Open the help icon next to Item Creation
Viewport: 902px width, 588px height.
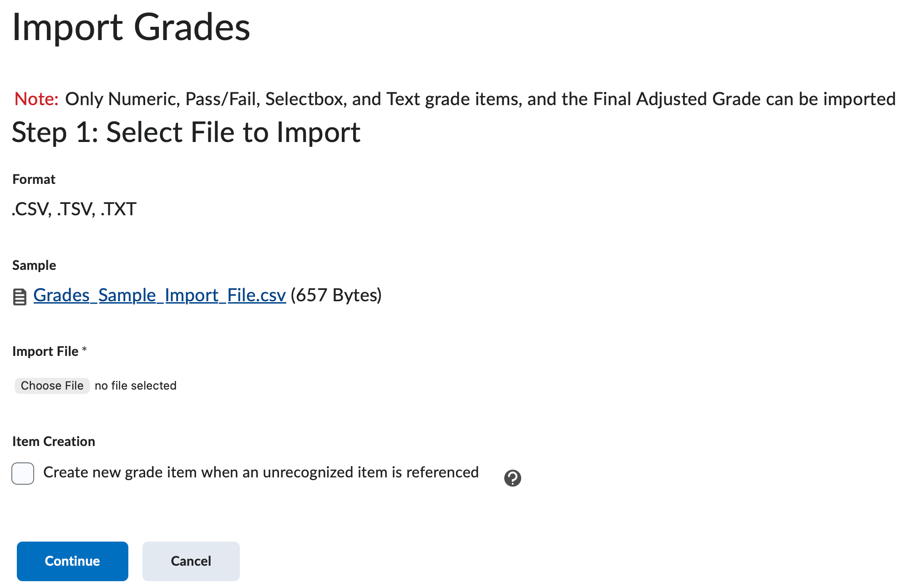512,478
